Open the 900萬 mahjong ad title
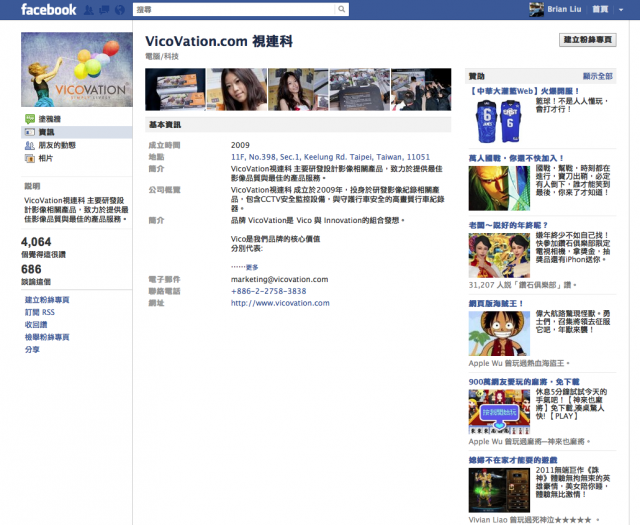The height and width of the screenshot is (525, 640). (x=524, y=382)
